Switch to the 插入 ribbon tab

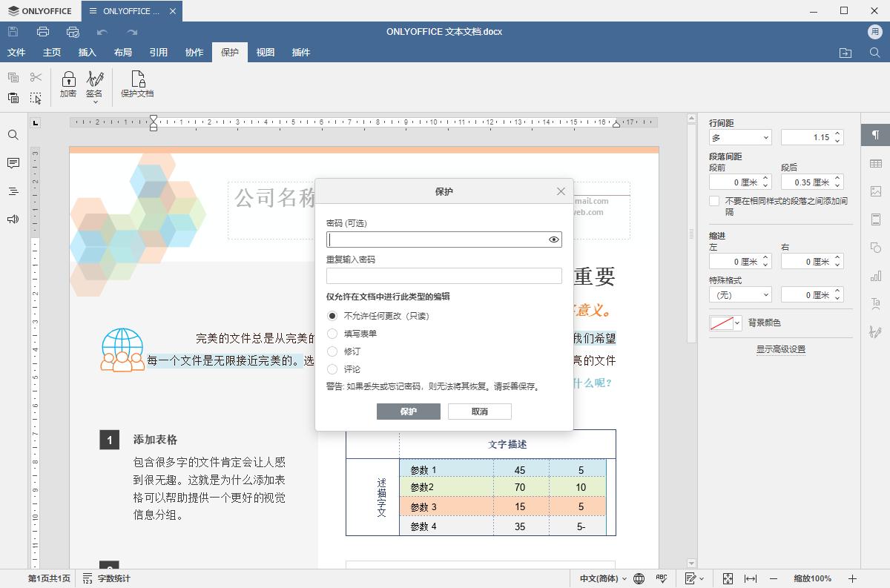pyautogui.click(x=87, y=52)
